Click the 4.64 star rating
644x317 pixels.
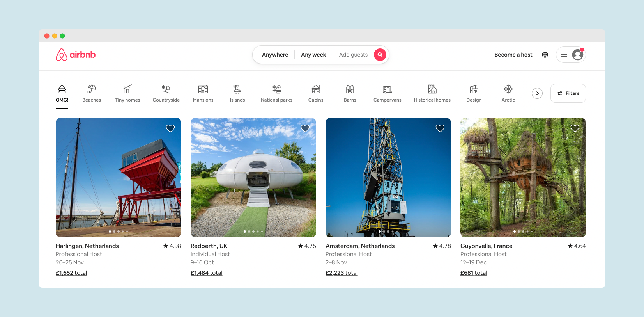(577, 246)
